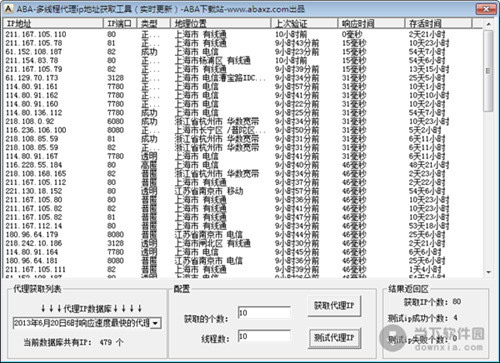Click the 获取代理IP button
The height and width of the screenshot is (363, 500).
pos(334,306)
